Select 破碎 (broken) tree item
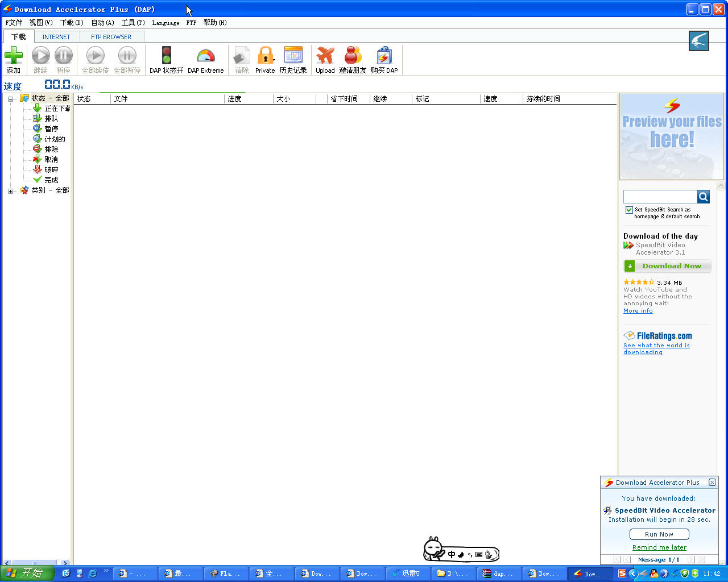The width and height of the screenshot is (728, 582). pos(51,170)
